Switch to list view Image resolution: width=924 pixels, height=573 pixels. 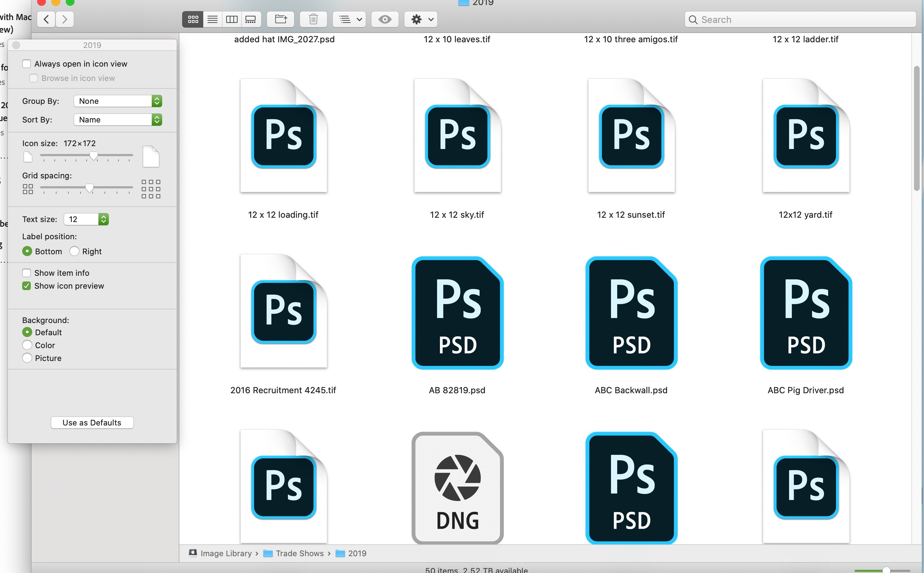click(x=212, y=19)
